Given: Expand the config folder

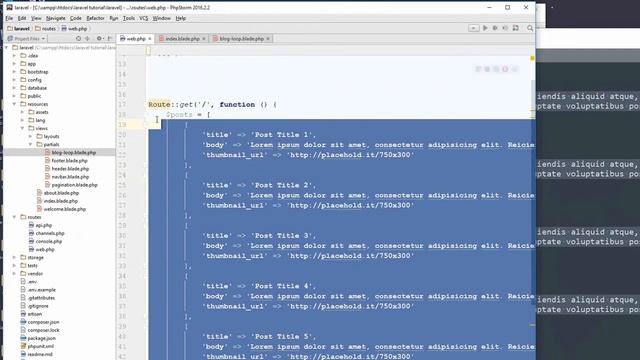Looking at the screenshot, I should pyautogui.click(x=15, y=80).
